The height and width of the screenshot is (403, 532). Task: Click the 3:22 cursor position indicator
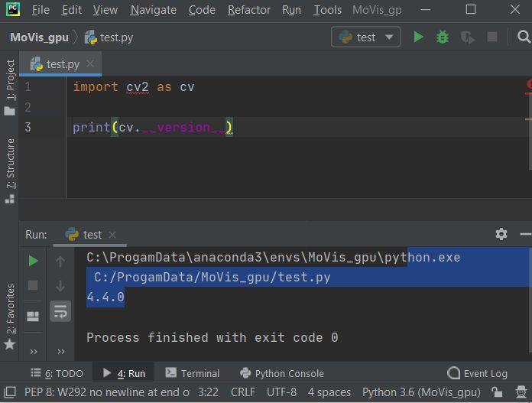tap(208, 392)
